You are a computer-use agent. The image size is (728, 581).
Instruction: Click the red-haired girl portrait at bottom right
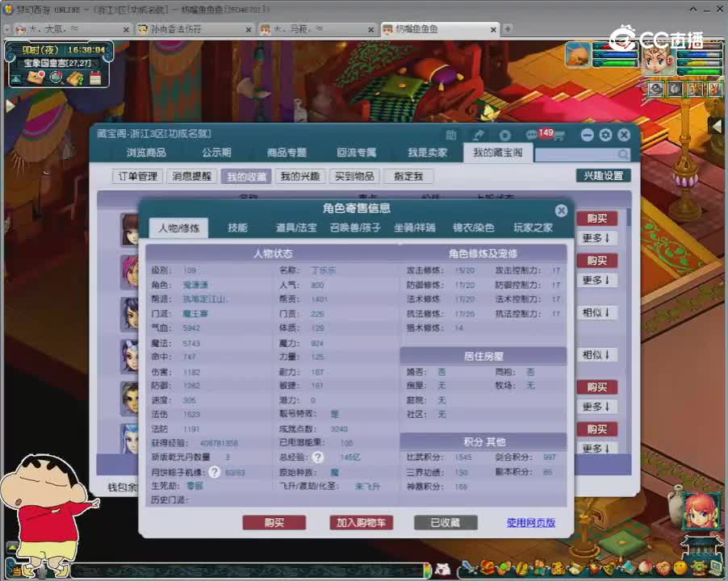tap(700, 512)
